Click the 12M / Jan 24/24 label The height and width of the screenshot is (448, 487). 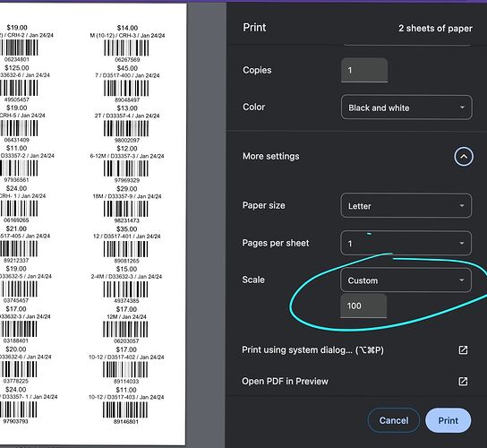126,316
